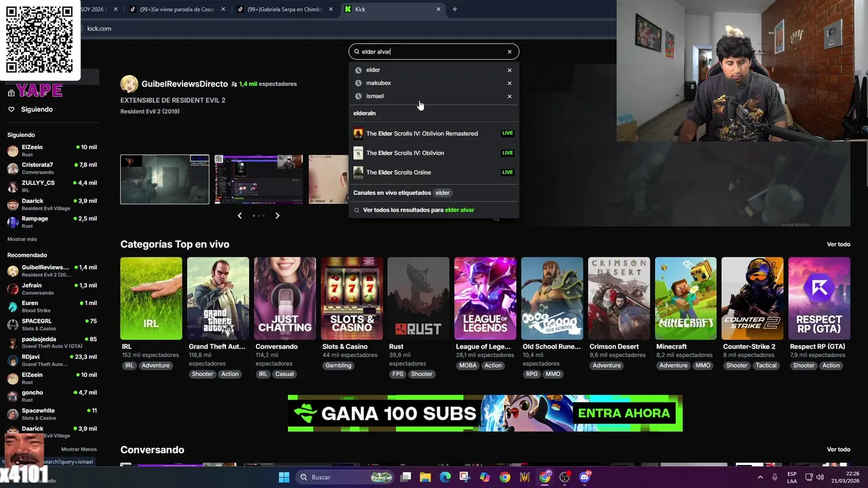Go to next featured stream arrow

(277, 216)
